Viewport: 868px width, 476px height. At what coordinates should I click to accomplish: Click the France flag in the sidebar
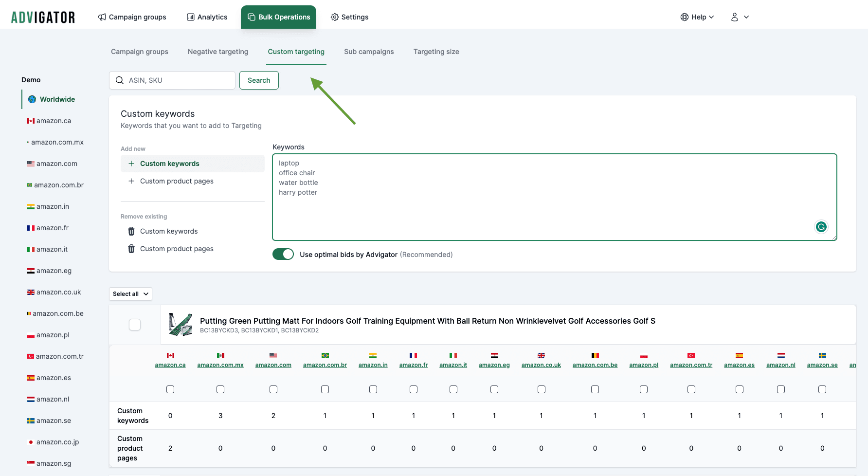31,228
